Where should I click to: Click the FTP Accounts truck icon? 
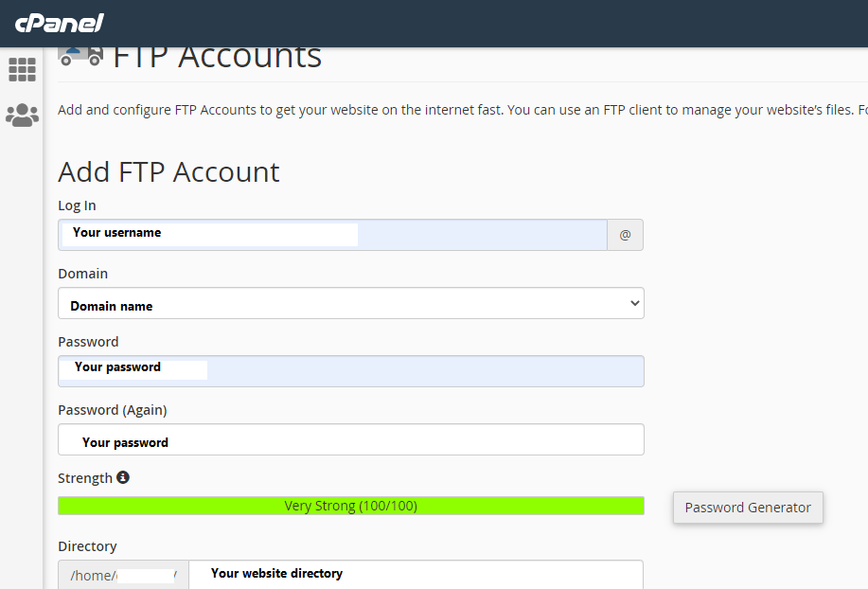pyautogui.click(x=80, y=56)
